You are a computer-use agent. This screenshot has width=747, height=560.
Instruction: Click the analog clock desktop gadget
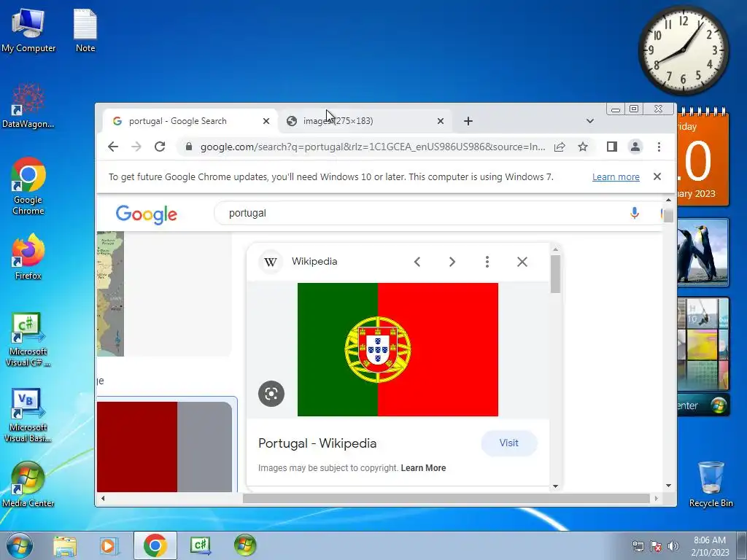pos(683,50)
